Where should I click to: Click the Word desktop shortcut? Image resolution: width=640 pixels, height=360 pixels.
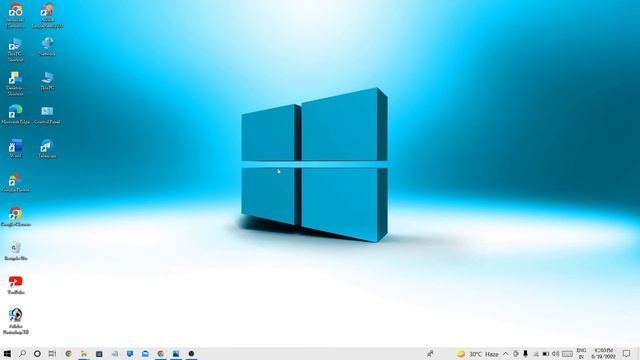(x=16, y=149)
